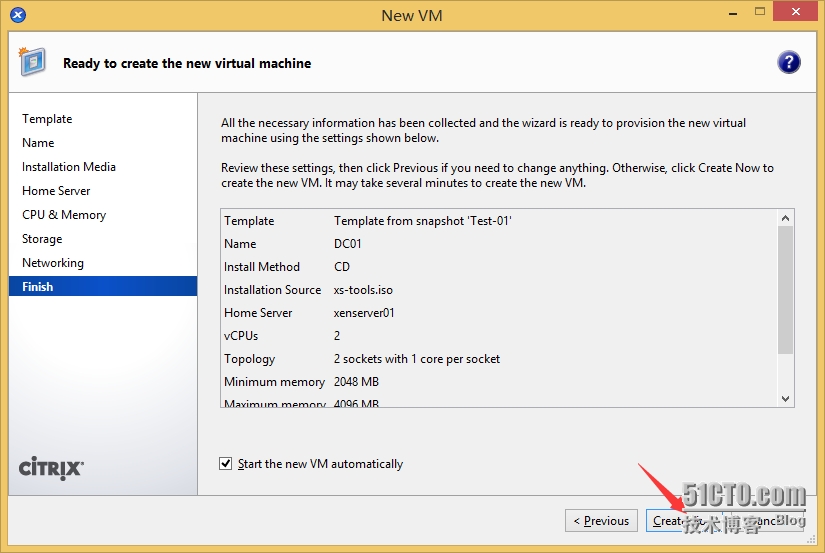Image resolution: width=825 pixels, height=553 pixels.
Task: Open the Storage step
Action: point(42,239)
